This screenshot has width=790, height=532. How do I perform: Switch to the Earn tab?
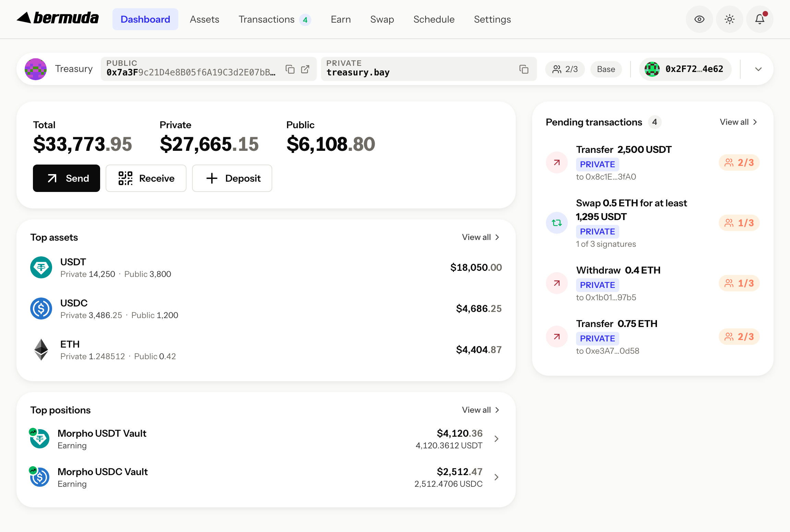point(341,19)
